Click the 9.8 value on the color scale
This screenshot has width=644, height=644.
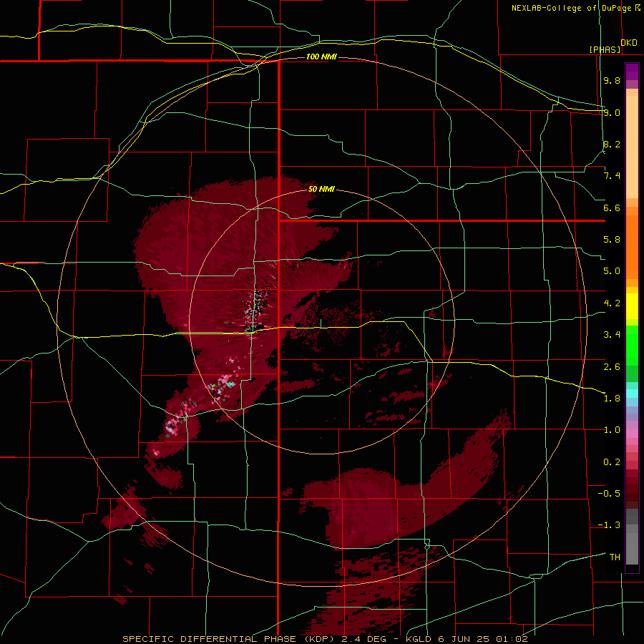pyautogui.click(x=612, y=81)
